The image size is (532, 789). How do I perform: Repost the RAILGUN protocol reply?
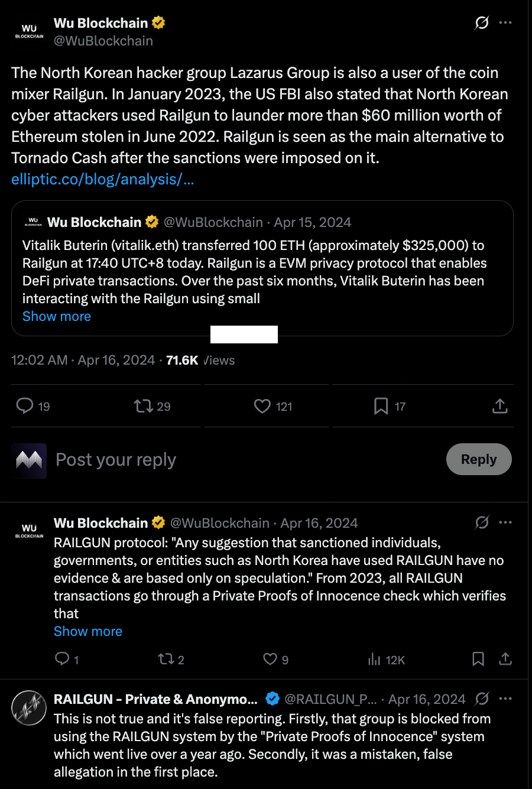[166, 659]
